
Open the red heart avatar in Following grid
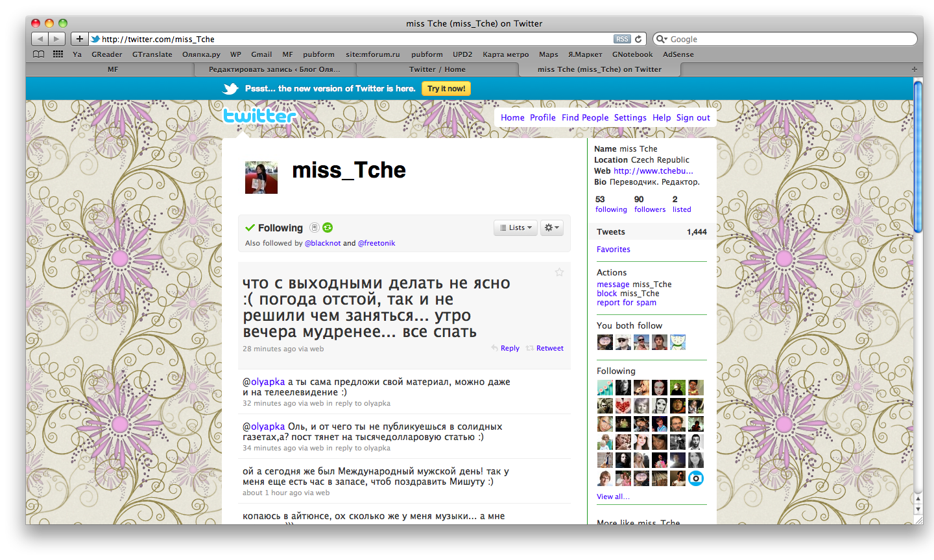(x=623, y=406)
